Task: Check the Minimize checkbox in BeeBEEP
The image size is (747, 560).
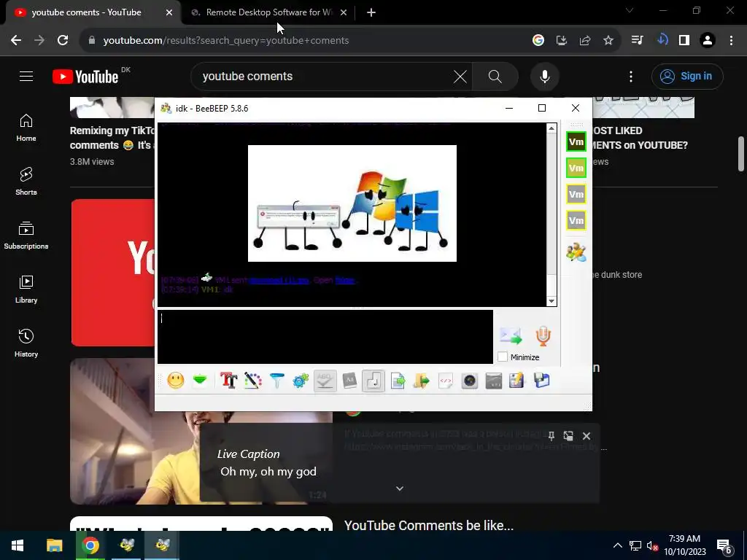Action: pyautogui.click(x=503, y=357)
